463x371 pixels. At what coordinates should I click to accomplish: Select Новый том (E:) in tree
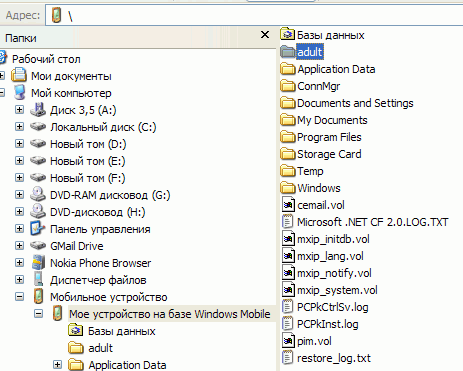click(x=88, y=161)
